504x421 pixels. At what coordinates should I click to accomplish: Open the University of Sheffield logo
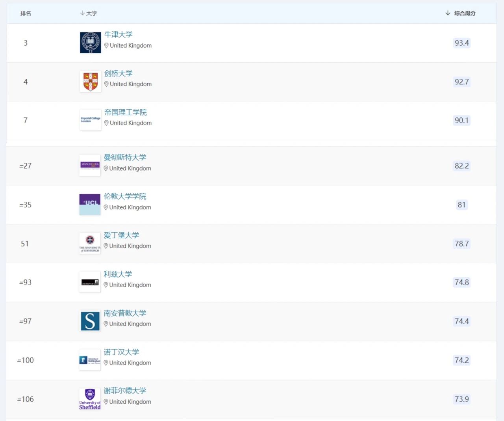pyautogui.click(x=90, y=399)
